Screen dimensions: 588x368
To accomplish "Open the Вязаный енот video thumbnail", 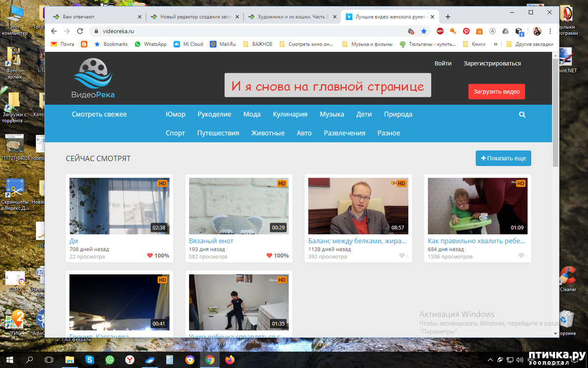I will pyautogui.click(x=239, y=206).
